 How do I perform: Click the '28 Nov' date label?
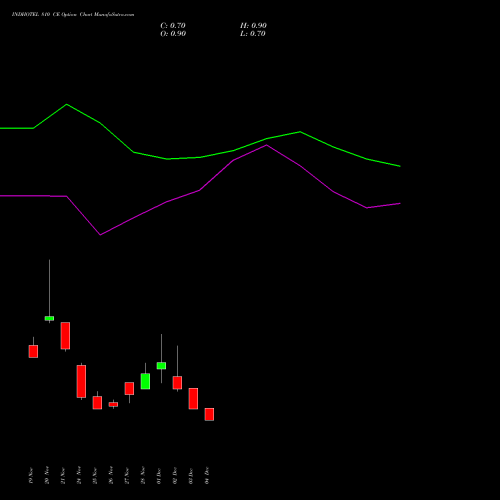(143, 476)
